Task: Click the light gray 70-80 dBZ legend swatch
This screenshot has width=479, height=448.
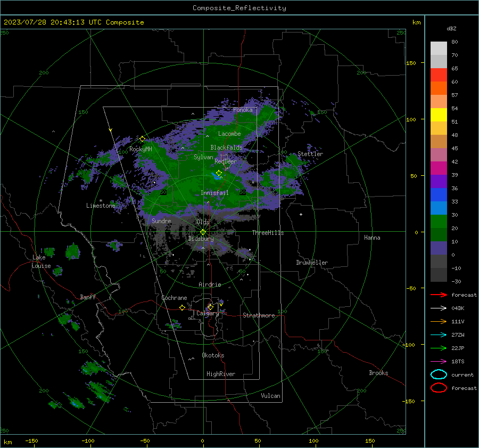Action: [439, 48]
